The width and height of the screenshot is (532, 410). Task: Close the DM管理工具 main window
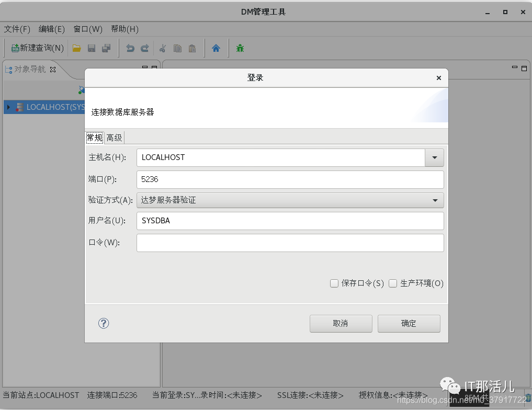click(523, 12)
